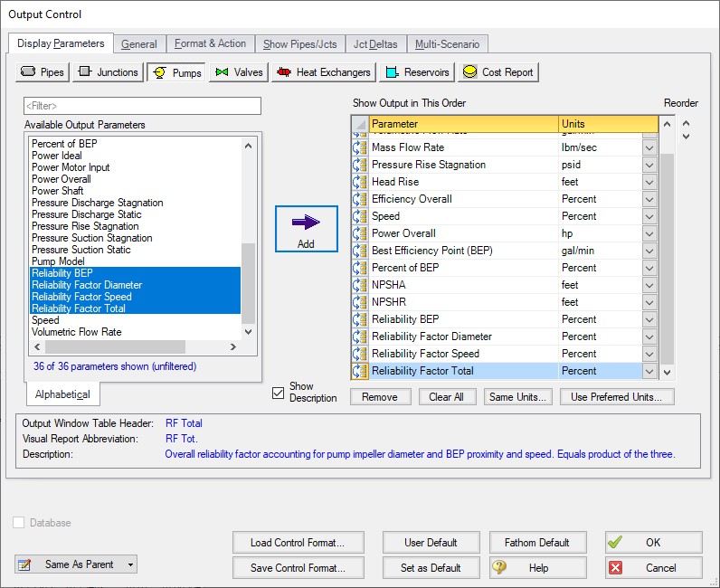Click row icon beside Pressure Rise Stagnation
Screen dimensions: 720x588
(360, 165)
